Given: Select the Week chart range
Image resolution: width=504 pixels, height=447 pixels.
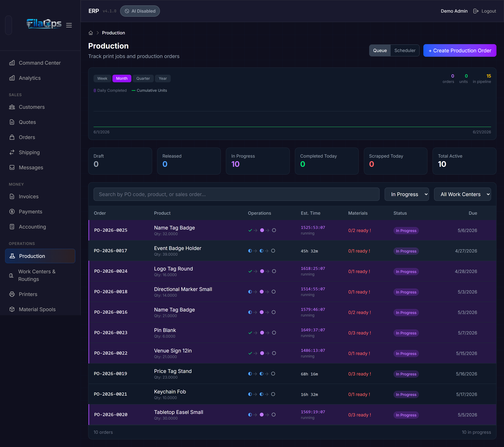Looking at the screenshot, I should 102,78.
